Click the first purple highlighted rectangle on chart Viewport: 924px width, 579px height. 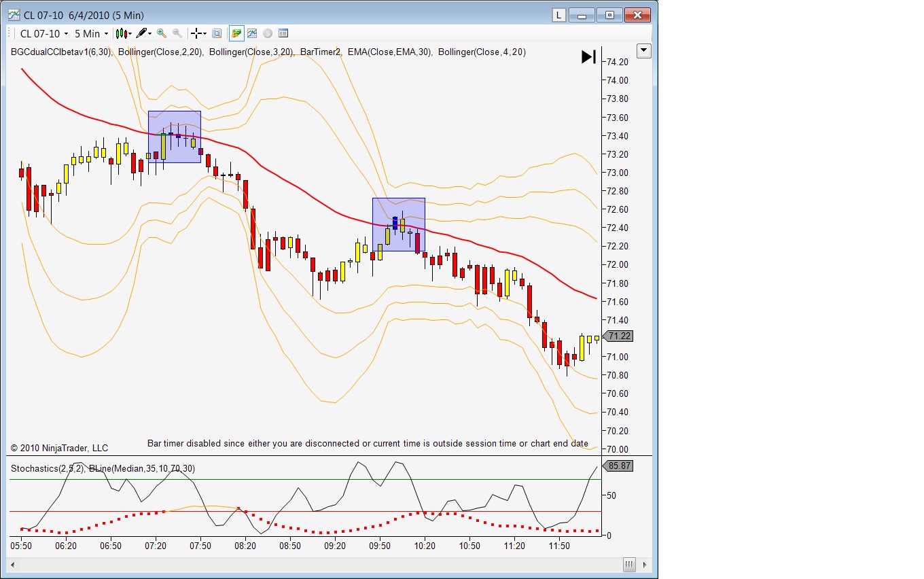(175, 137)
